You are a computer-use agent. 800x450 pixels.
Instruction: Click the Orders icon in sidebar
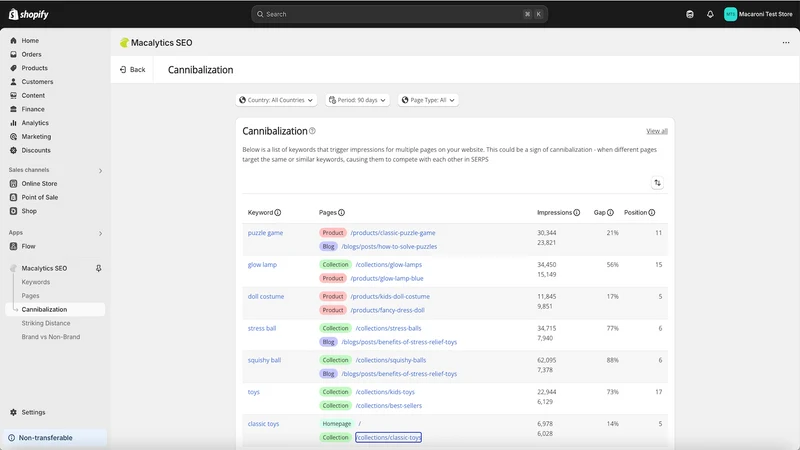click(x=13, y=54)
